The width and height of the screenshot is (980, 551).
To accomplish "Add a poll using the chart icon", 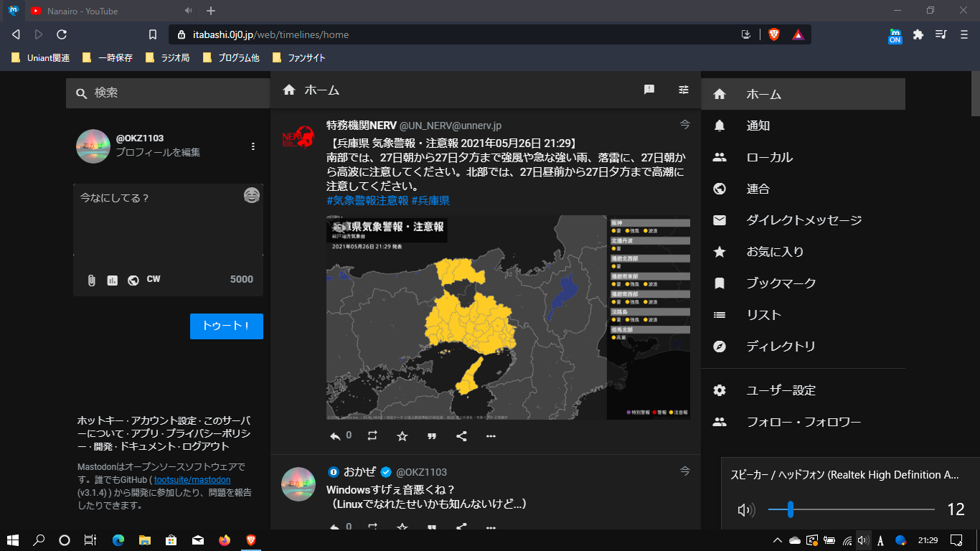I will (x=112, y=280).
